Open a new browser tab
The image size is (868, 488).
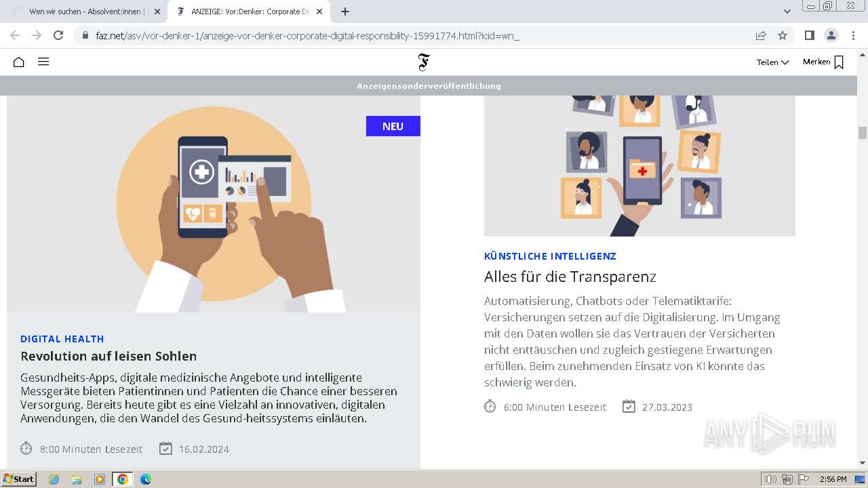(345, 12)
